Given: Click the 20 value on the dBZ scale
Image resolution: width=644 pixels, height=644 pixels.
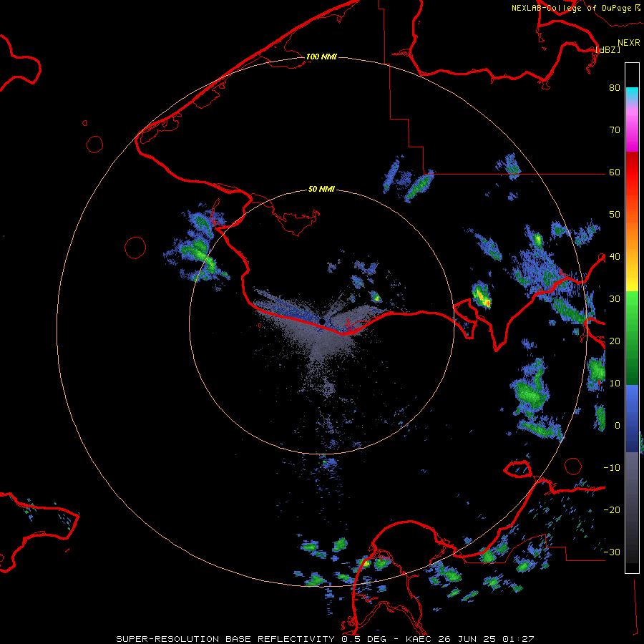Looking at the screenshot, I should 615,341.
